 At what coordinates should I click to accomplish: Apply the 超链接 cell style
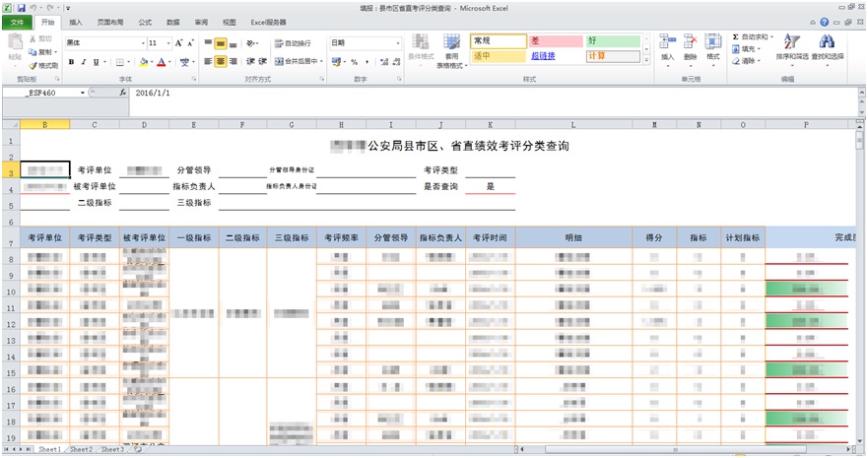tap(544, 56)
